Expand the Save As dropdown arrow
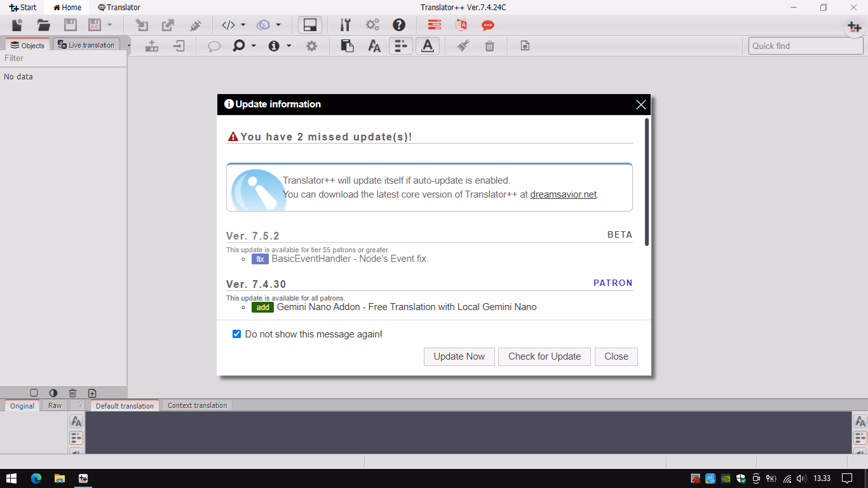Screen dimensions: 868x488 [110, 25]
